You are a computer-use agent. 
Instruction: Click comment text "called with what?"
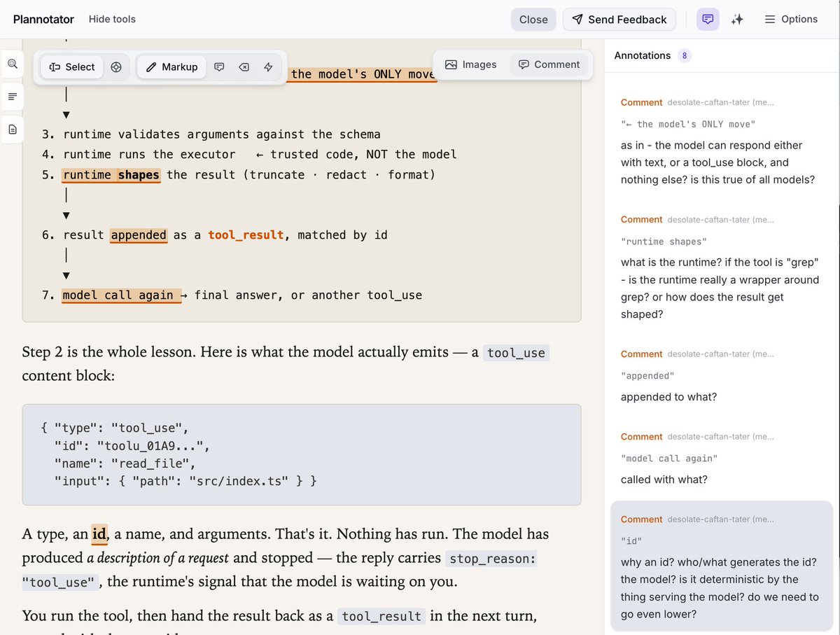point(664,480)
